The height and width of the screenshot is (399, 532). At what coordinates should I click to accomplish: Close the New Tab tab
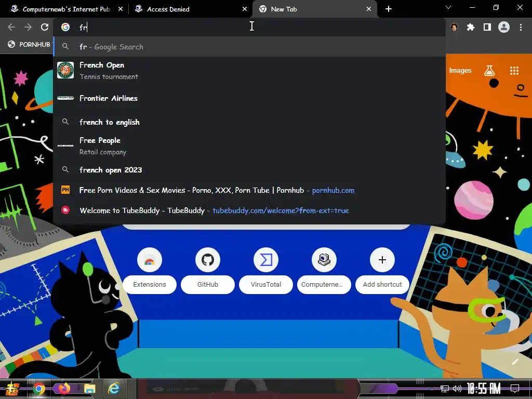369,9
